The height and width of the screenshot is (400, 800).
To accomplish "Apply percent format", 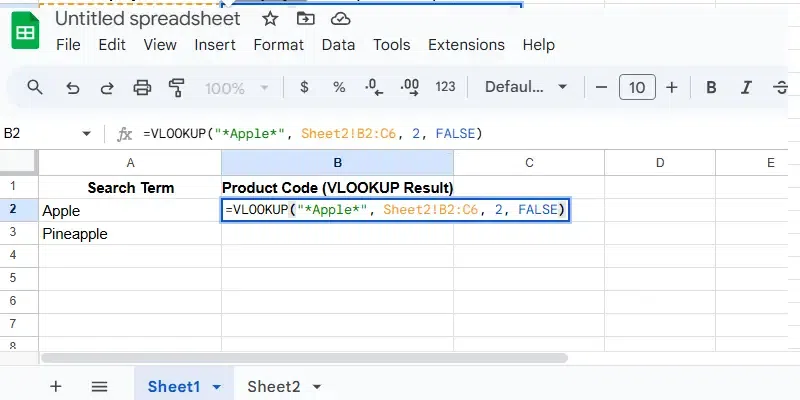I will [x=339, y=88].
